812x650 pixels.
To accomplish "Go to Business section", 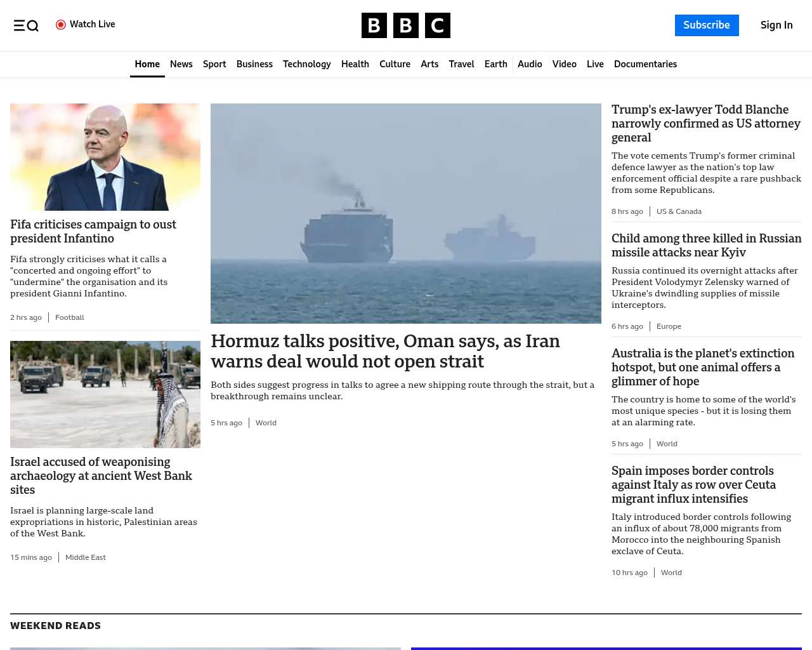I will 254,64.
